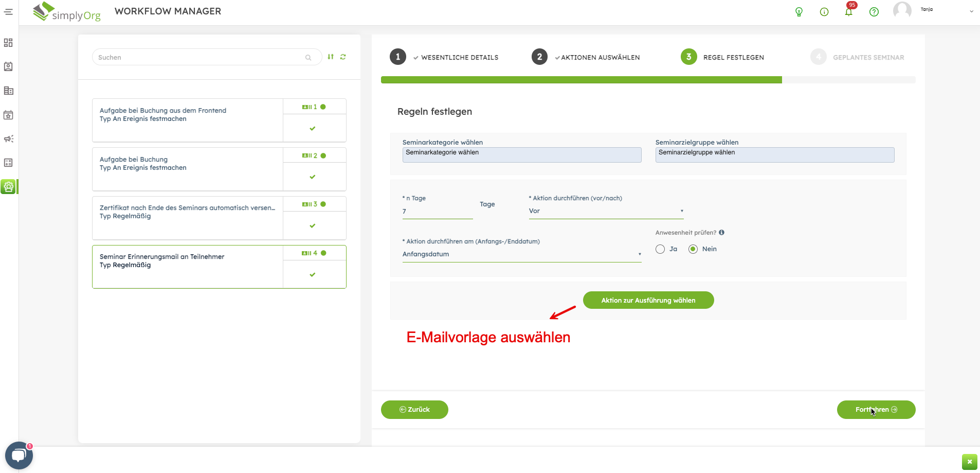Toggle checkmark of Seminar Erinnerungsmail workflow
Screen dimensions: 980x473
pos(313,275)
